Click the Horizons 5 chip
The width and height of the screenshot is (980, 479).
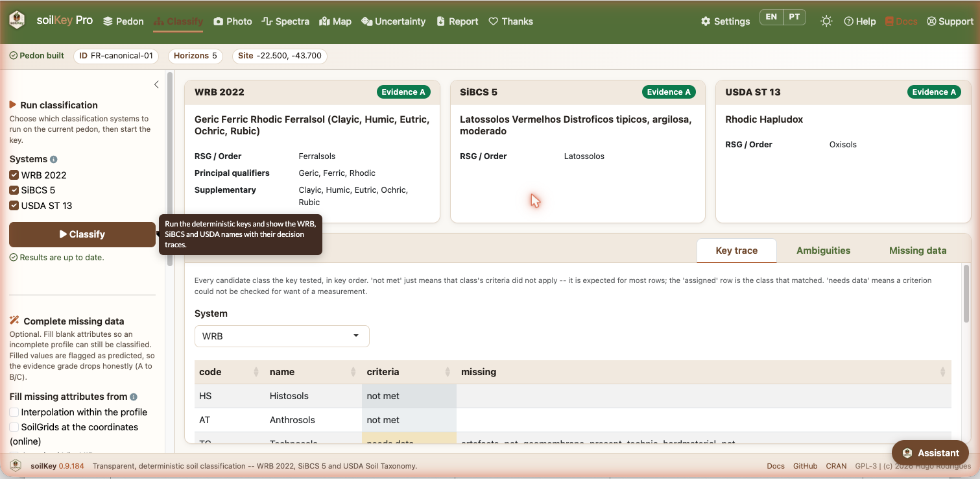pos(195,56)
